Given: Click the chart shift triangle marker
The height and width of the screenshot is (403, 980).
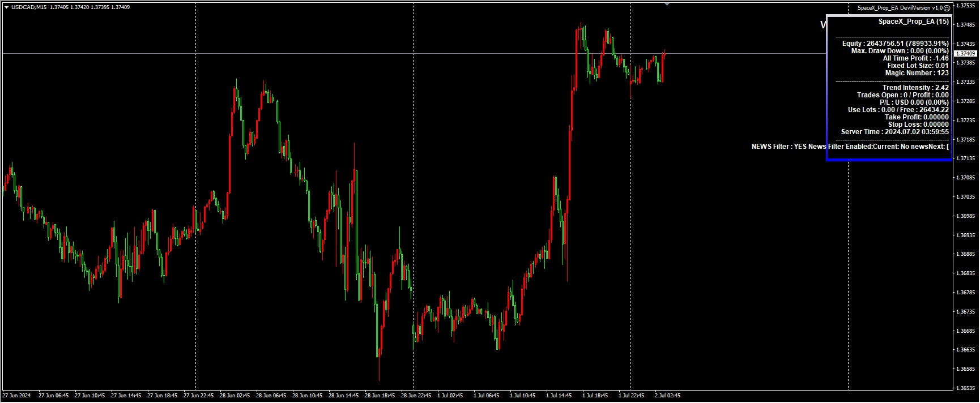Looking at the screenshot, I should [667, 4].
